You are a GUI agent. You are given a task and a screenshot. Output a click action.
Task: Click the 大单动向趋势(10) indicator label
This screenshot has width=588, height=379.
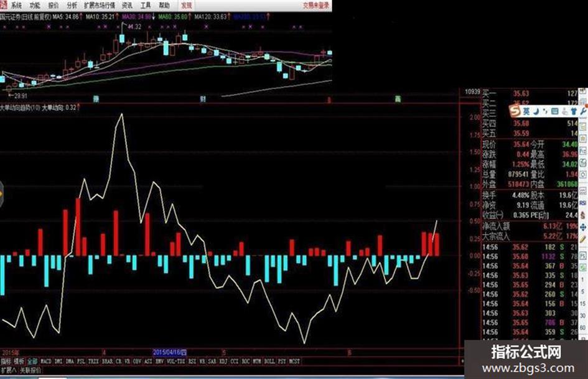(20, 108)
